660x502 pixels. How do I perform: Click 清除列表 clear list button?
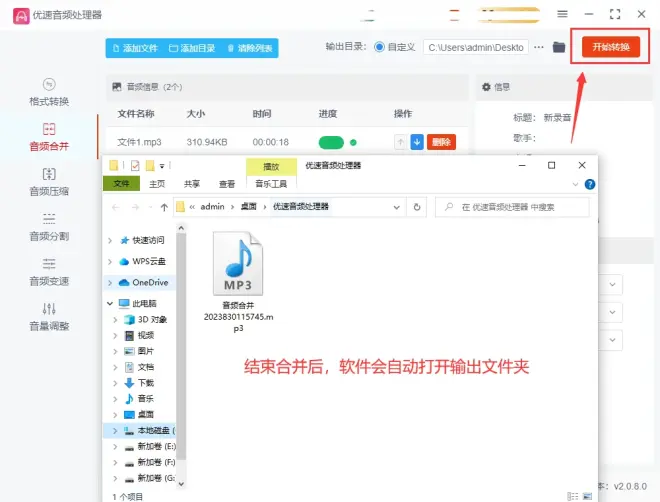tap(250, 48)
